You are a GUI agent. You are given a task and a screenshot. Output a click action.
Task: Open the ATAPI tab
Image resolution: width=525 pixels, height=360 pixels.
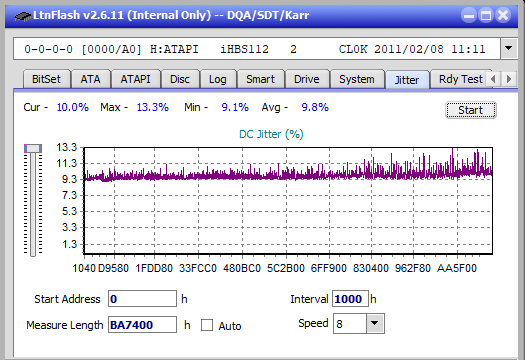[135, 79]
